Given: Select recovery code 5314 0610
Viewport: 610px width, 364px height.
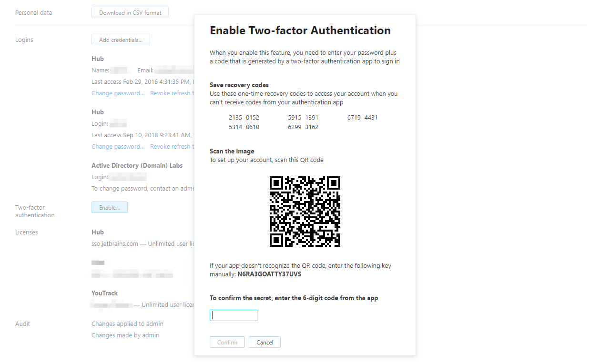Looking at the screenshot, I should click(x=244, y=127).
